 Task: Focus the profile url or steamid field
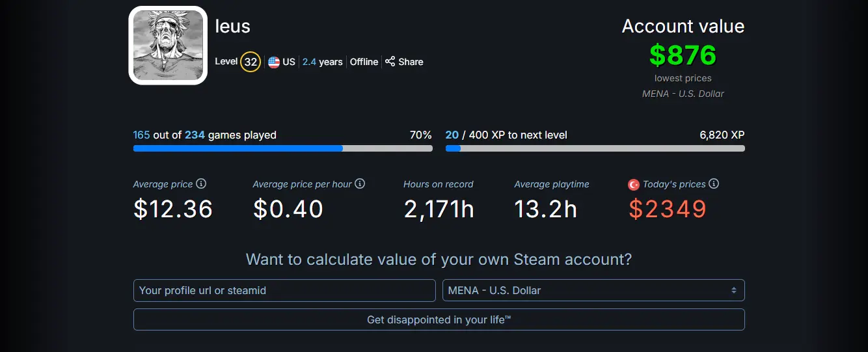(x=284, y=290)
